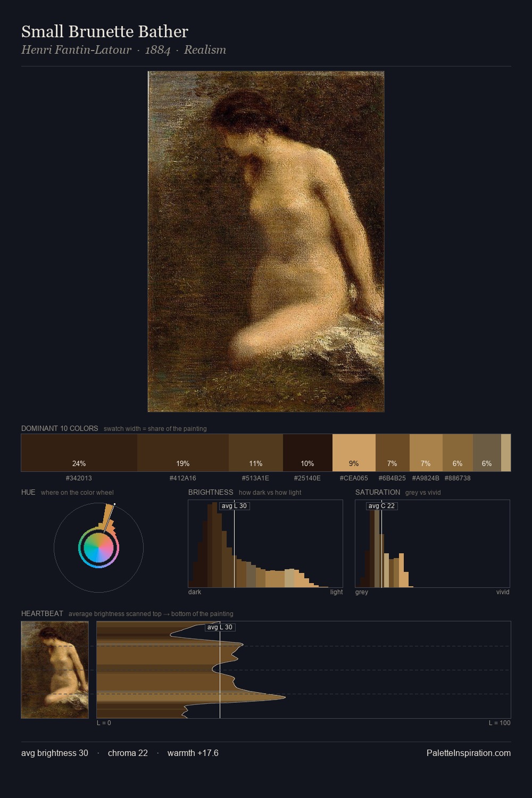
Task: Click the BRIGHTNESS section heading
Action: point(211,492)
